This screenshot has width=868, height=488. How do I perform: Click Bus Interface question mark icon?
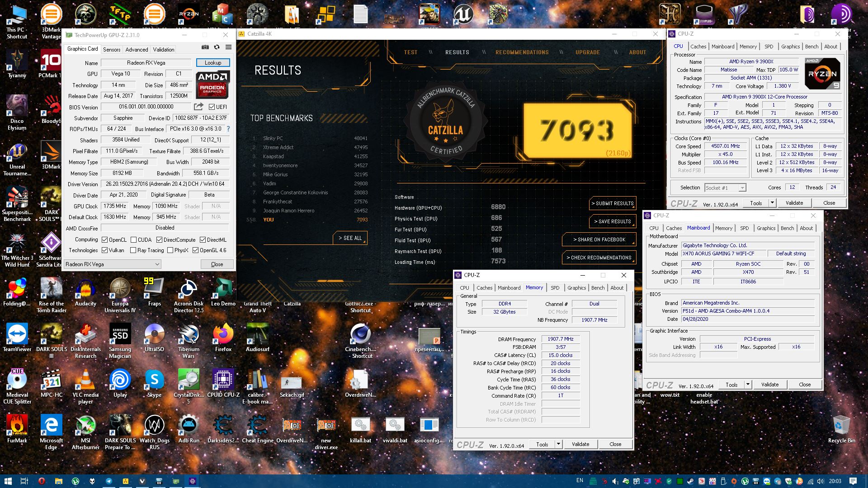click(x=228, y=129)
